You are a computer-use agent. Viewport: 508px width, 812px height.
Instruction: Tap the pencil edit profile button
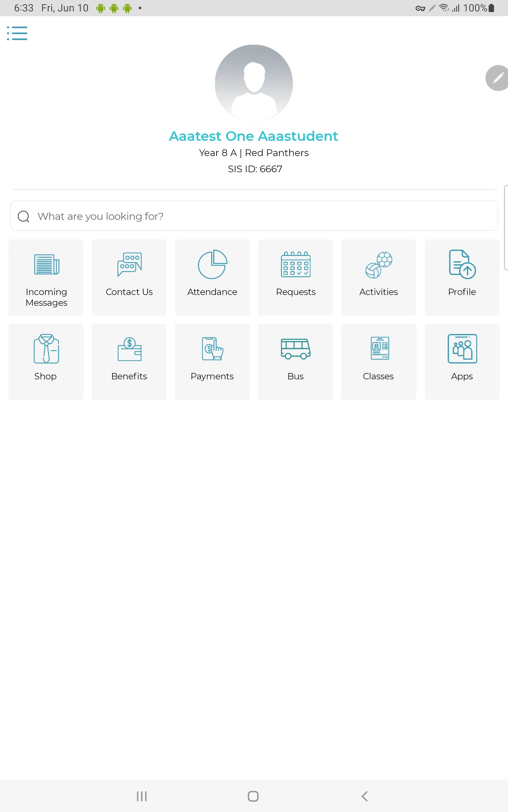click(x=497, y=78)
